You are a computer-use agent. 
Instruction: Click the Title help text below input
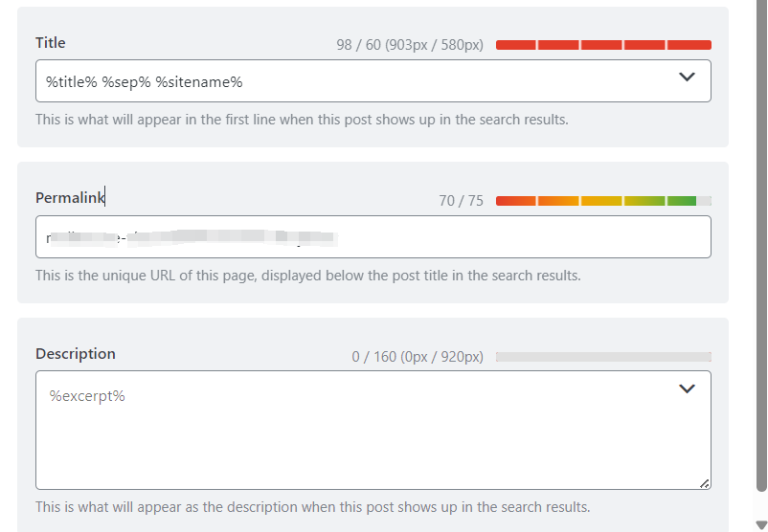(x=302, y=120)
